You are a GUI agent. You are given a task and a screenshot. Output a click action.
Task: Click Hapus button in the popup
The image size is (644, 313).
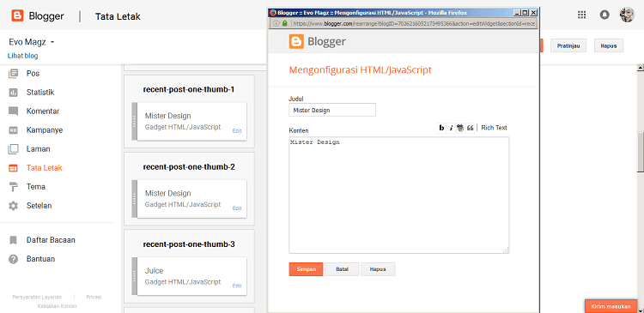[x=378, y=269]
